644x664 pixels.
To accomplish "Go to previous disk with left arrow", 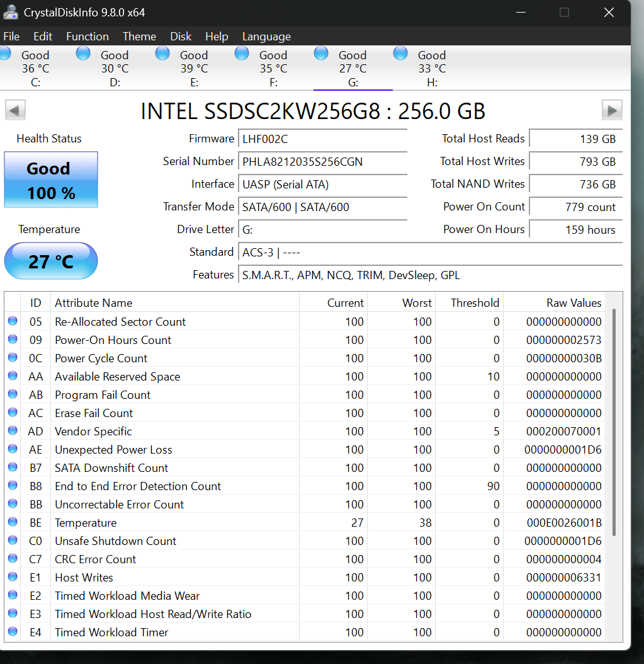I will click(15, 110).
